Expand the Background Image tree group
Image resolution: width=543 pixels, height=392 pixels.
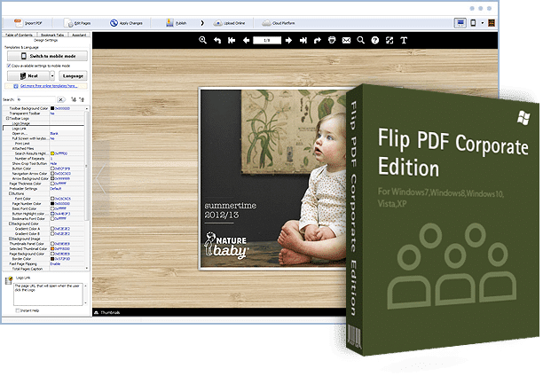(x=11, y=239)
